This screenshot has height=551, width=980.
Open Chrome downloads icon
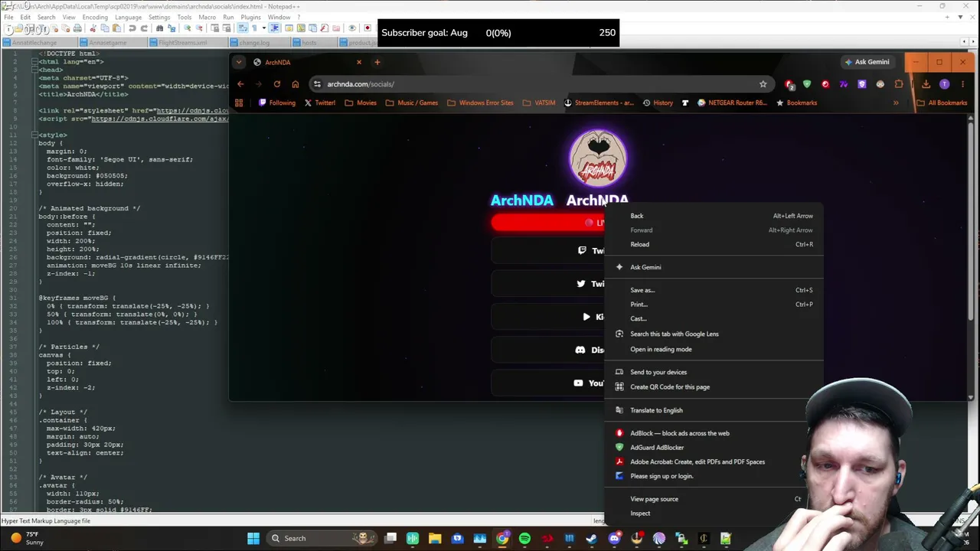pyautogui.click(x=926, y=84)
